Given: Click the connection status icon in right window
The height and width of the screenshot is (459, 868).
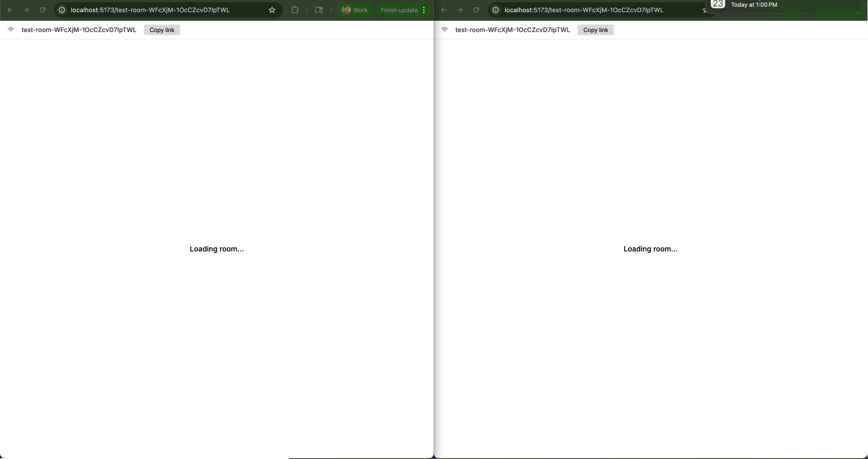Looking at the screenshot, I should click(x=445, y=30).
